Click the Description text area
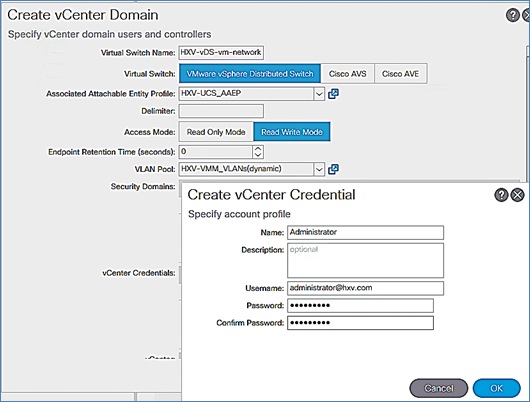 point(365,260)
